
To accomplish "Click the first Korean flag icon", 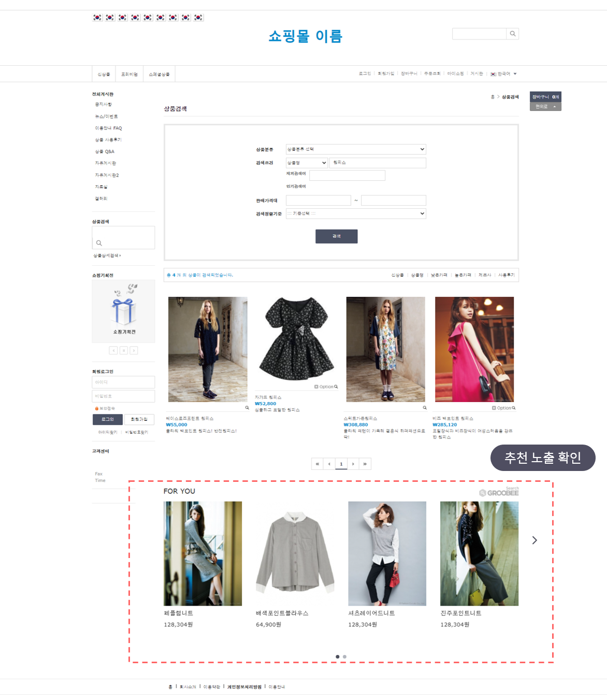I will pyautogui.click(x=97, y=18).
